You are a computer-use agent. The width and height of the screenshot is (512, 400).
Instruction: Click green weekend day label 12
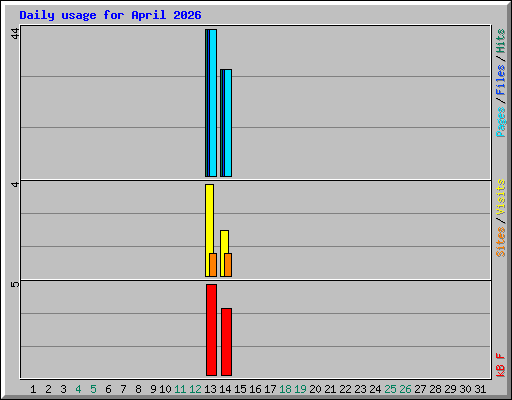coord(195,389)
